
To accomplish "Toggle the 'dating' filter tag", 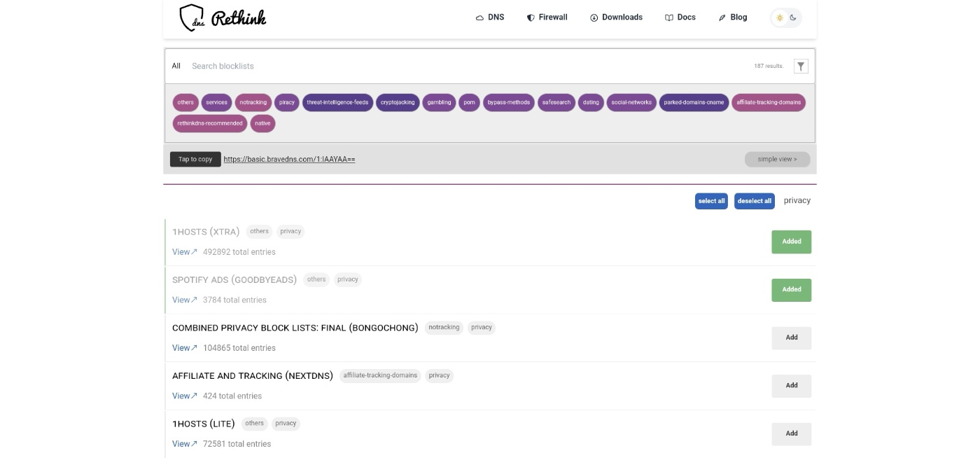I will point(591,102).
